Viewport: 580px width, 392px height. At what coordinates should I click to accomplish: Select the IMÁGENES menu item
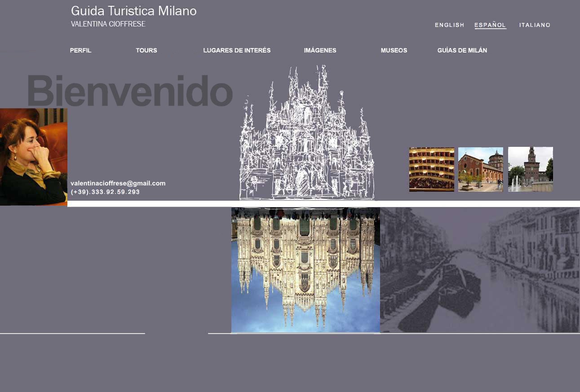320,51
